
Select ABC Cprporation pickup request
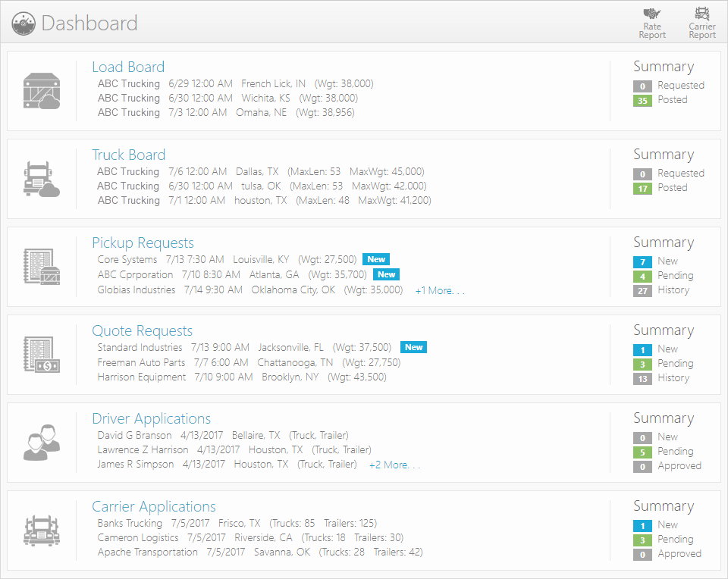pyautogui.click(x=232, y=274)
